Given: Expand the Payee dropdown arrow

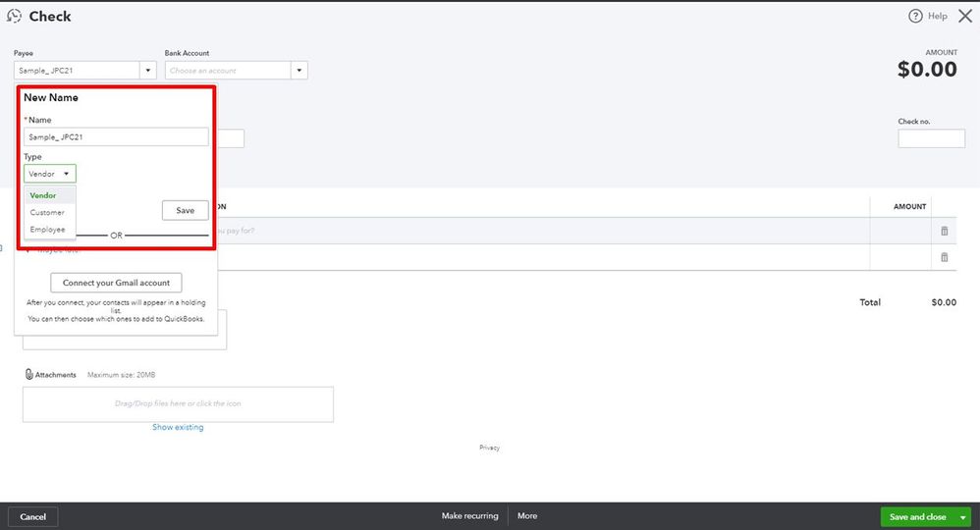Looking at the screenshot, I should click(148, 70).
